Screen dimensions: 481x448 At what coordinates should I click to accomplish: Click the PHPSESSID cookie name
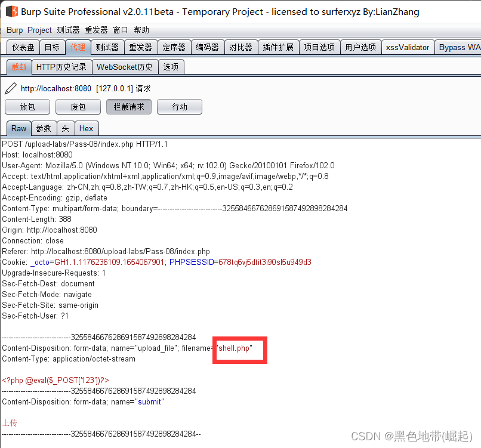click(192, 262)
